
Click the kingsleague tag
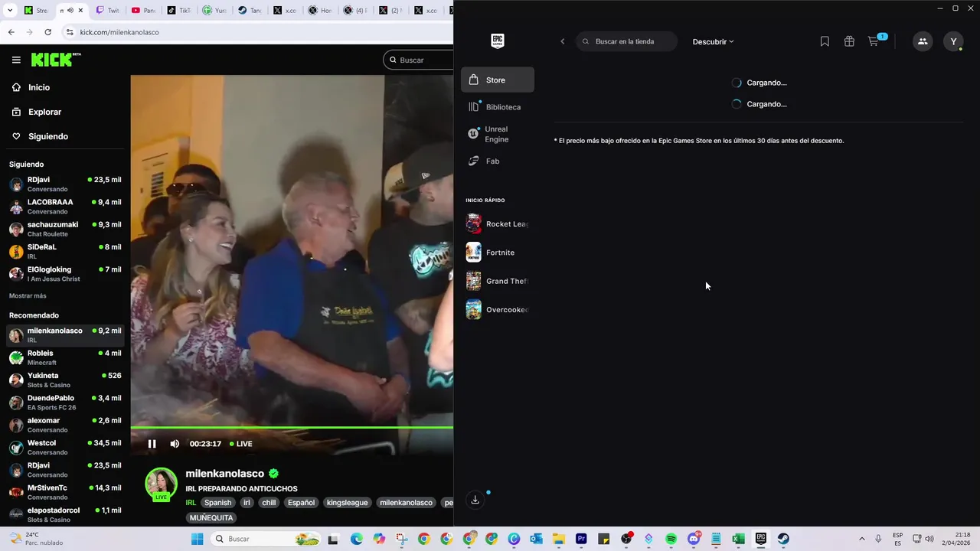click(348, 503)
